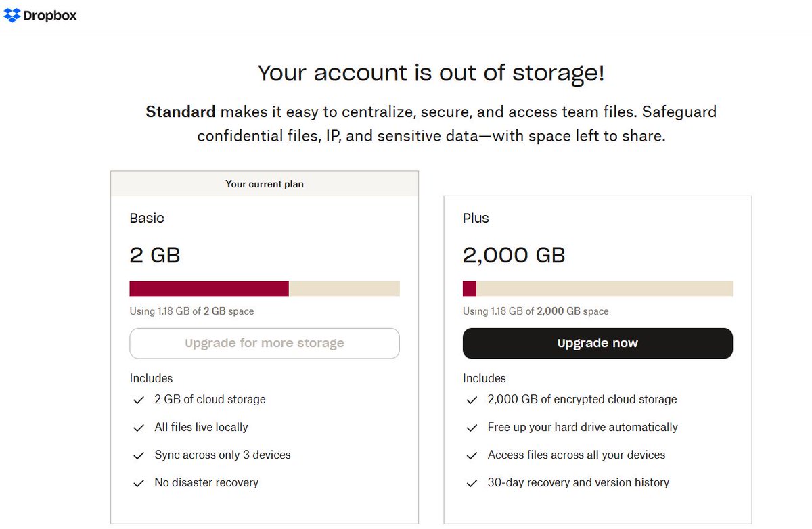812x529 pixels.
Task: Click checkmark next to 30-day recovery and version history
Action: [472, 483]
